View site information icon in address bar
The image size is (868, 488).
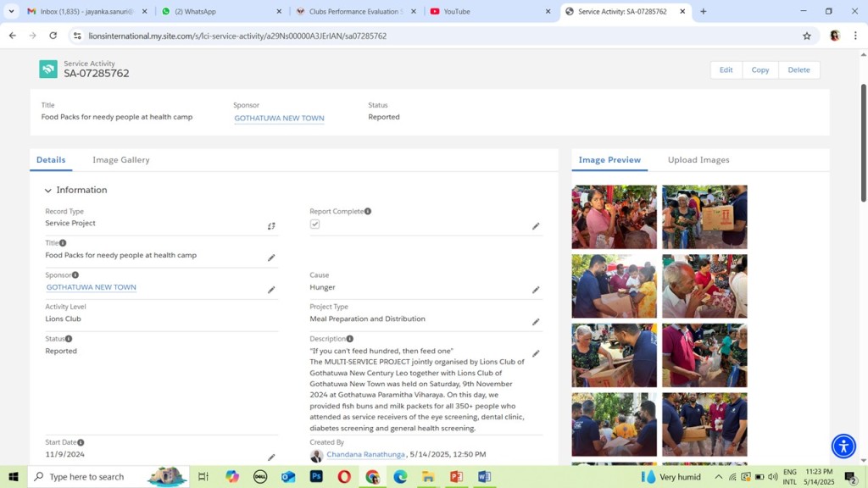click(x=77, y=36)
